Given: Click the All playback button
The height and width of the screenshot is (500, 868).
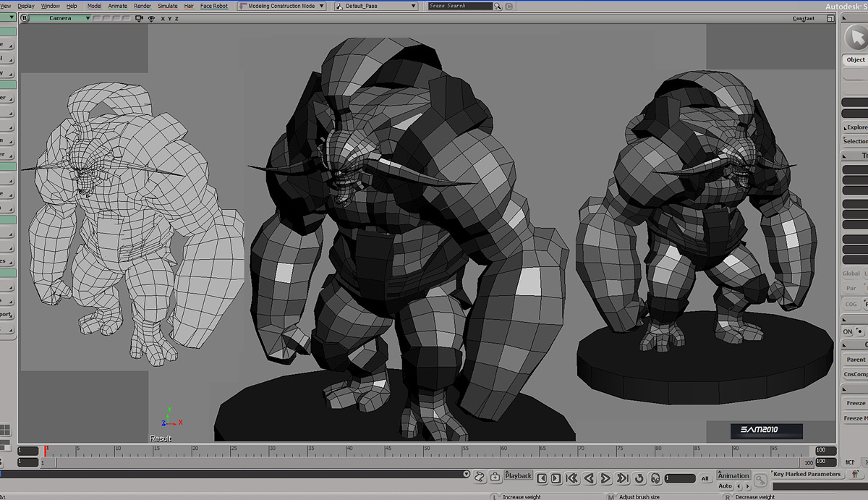Looking at the screenshot, I should pos(705,478).
